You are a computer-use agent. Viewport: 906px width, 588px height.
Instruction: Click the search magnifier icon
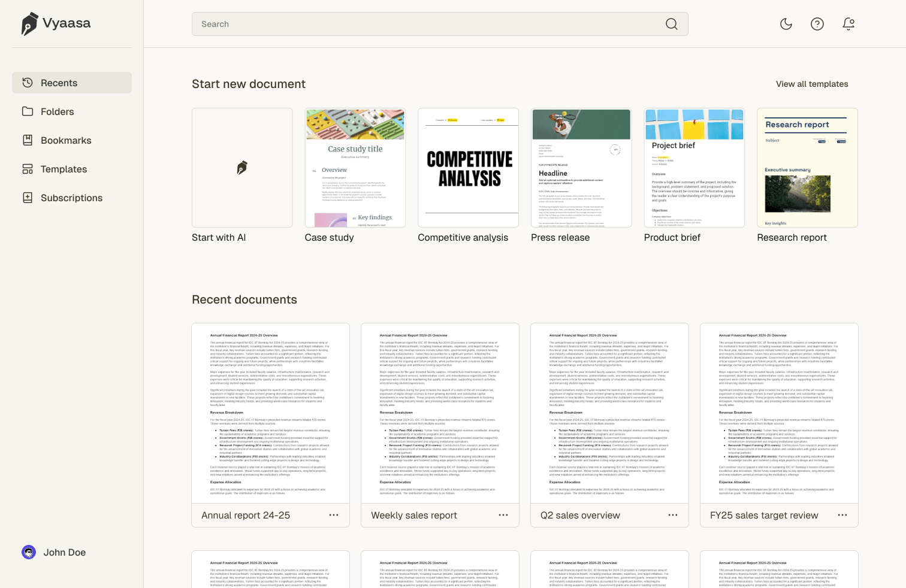coord(672,24)
